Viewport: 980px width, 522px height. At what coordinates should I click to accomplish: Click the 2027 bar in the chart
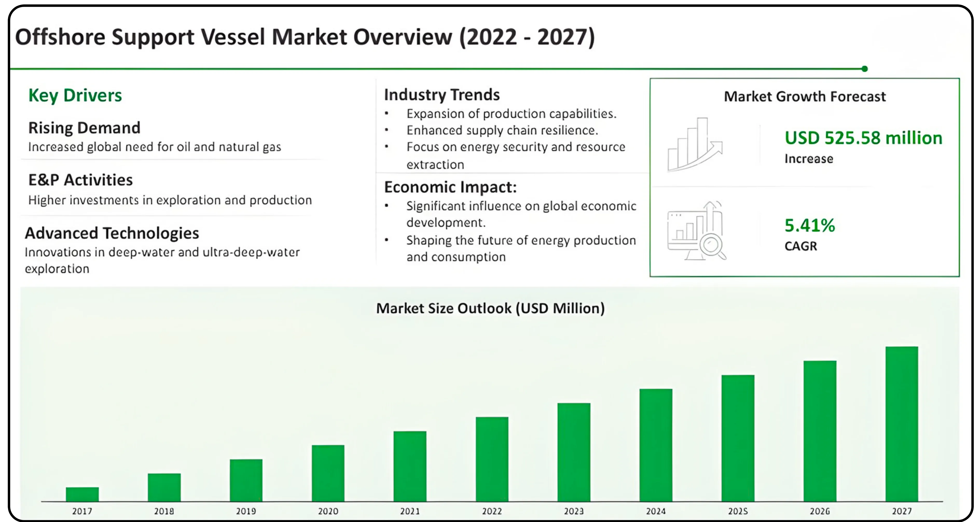(x=902, y=424)
